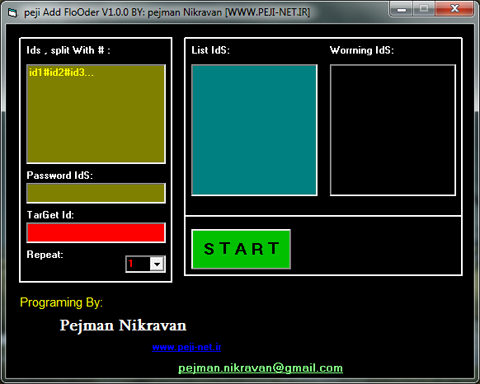Click the pejman.nikravan@gmail.com email link
The height and width of the screenshot is (384, 480).
tap(260, 368)
